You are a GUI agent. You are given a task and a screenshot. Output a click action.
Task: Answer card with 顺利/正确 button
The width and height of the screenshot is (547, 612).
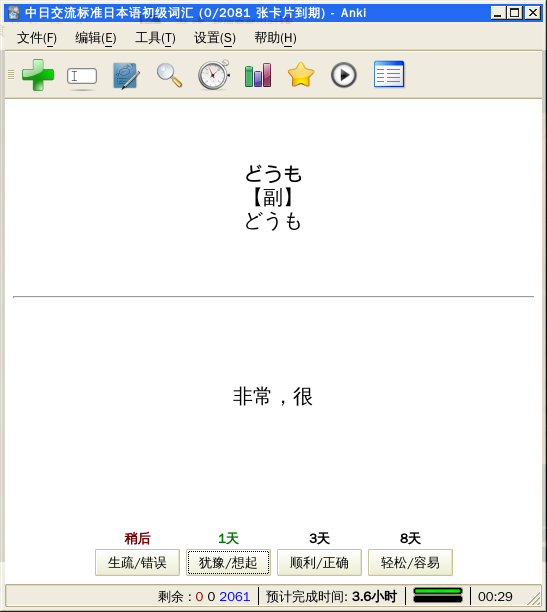[319, 562]
